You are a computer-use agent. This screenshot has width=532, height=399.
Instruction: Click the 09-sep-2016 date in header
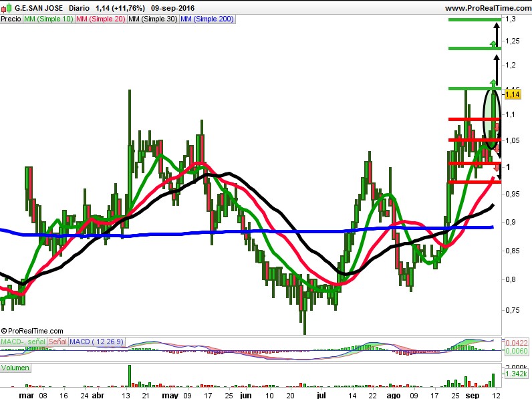tap(172, 8)
